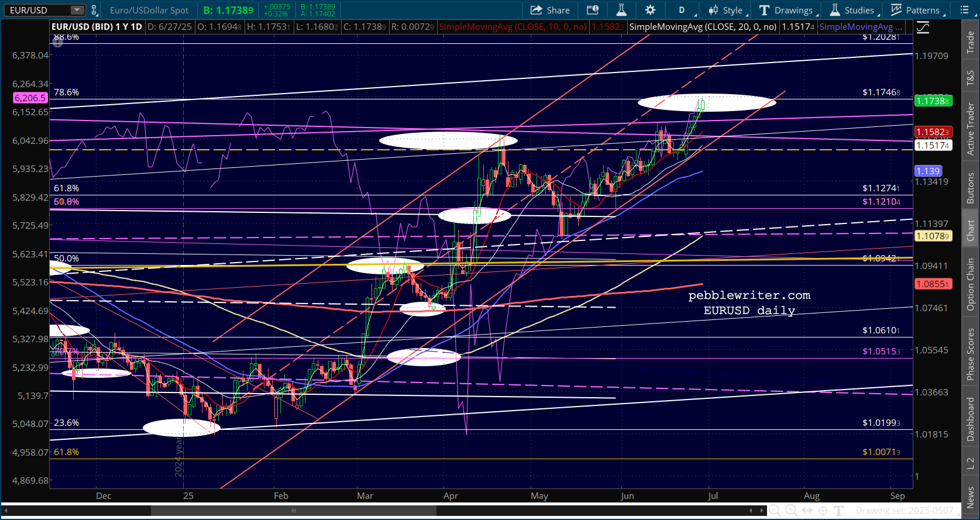Image resolution: width=980 pixels, height=520 pixels.
Task: Select the text drawing tool T icon
Action: pos(838,511)
